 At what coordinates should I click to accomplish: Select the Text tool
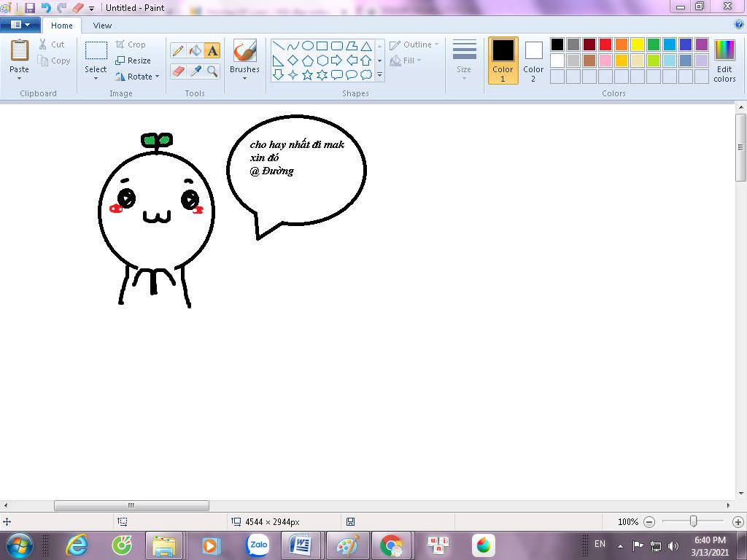click(x=212, y=50)
